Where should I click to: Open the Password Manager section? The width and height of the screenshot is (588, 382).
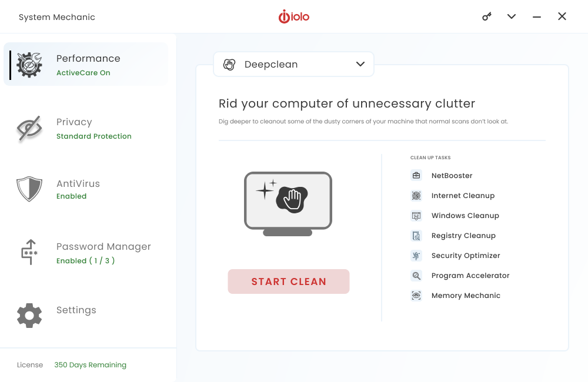coord(86,252)
